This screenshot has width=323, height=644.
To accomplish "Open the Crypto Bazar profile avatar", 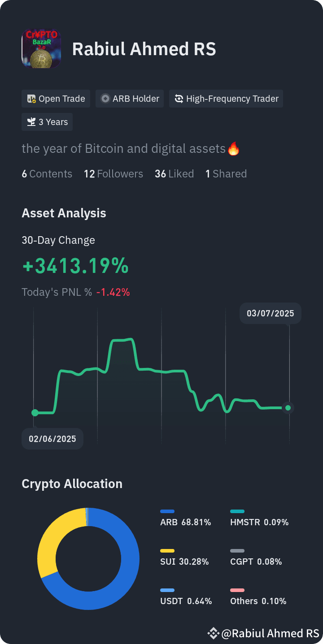I will tap(41, 49).
